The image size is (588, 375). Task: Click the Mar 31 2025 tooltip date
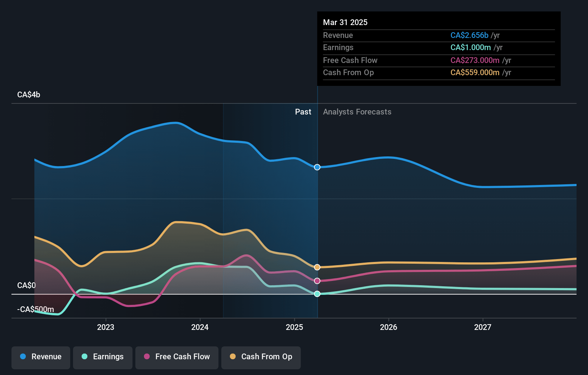(x=345, y=22)
